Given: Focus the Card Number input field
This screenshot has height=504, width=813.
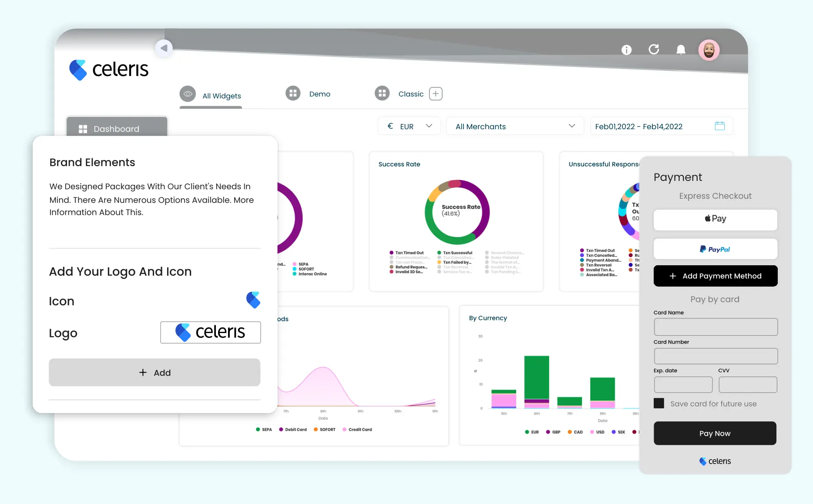Looking at the screenshot, I should 716,356.
